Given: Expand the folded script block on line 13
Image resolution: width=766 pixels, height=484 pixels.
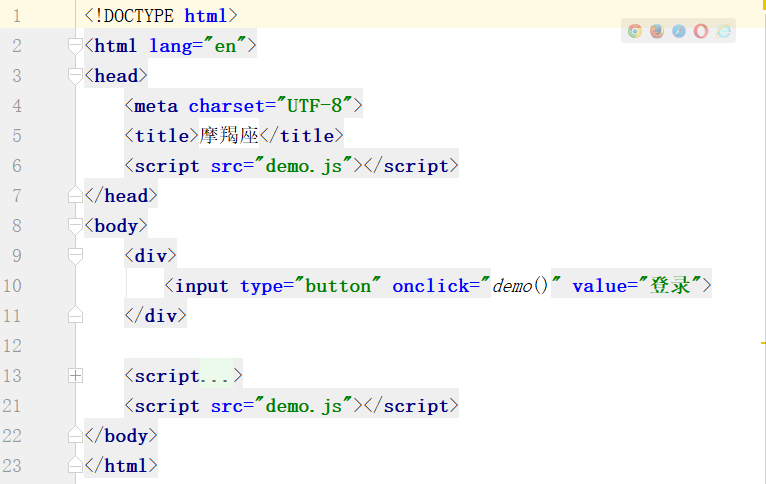Looking at the screenshot, I should click(75, 376).
